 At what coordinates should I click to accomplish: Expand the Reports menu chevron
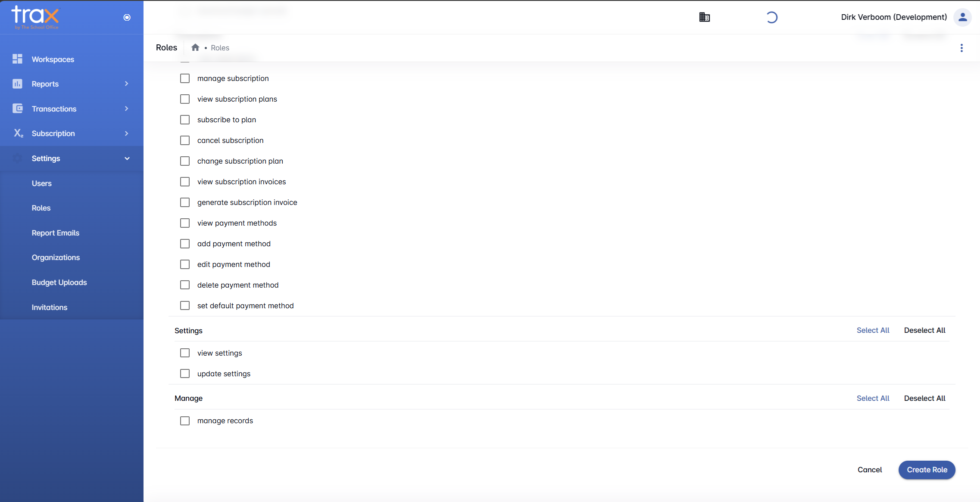[127, 84]
